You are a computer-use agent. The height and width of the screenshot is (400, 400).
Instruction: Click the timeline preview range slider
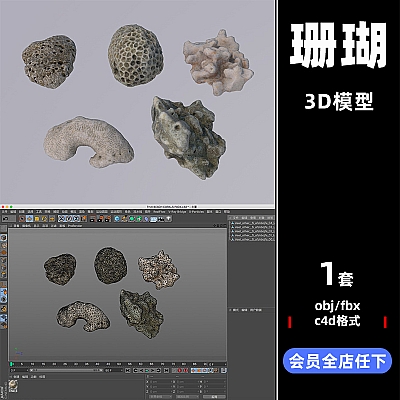click(x=66, y=370)
